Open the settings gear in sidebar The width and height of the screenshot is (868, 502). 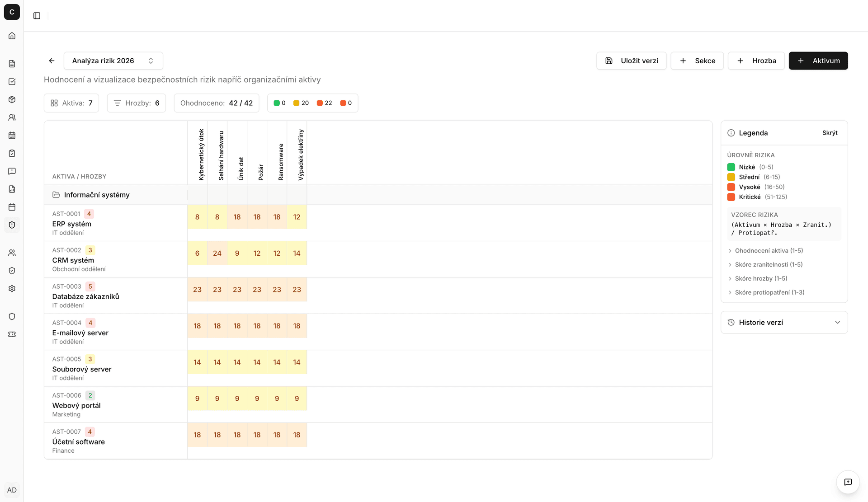pyautogui.click(x=12, y=288)
